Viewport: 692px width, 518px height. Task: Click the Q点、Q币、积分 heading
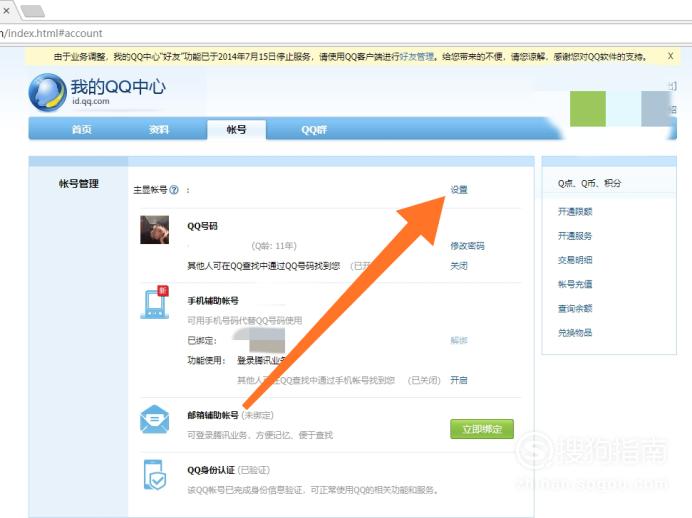589,183
